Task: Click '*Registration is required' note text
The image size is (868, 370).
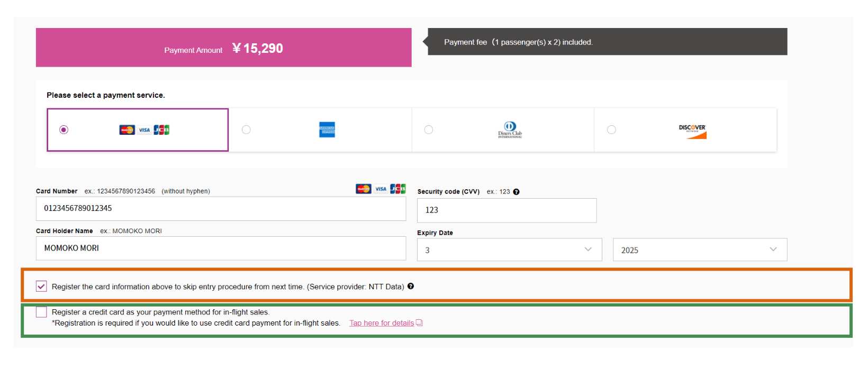Action: click(196, 323)
